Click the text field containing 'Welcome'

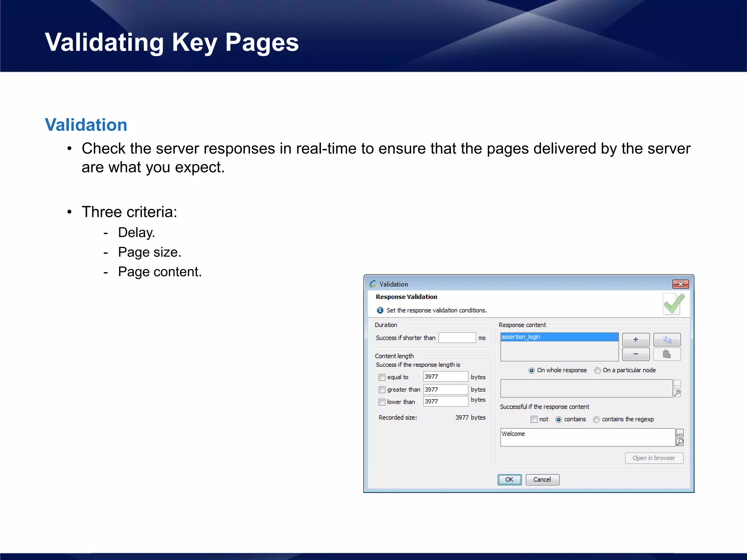coord(588,437)
